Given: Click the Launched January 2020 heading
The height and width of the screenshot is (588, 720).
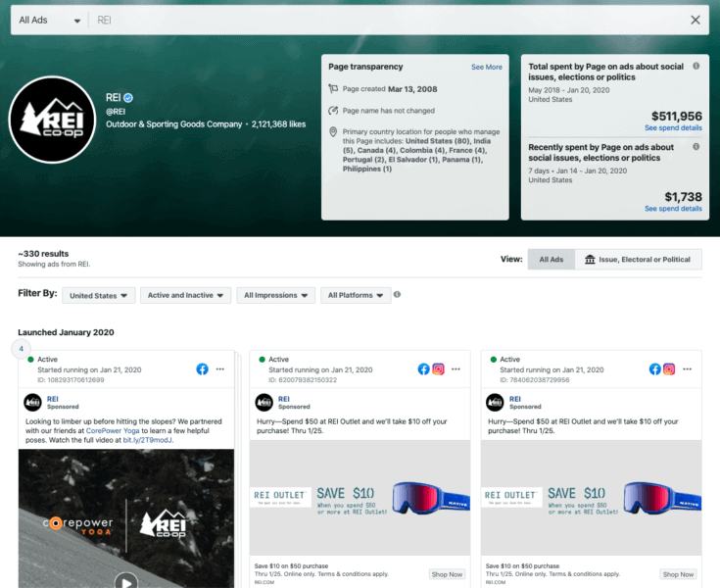Looking at the screenshot, I should tap(67, 332).
